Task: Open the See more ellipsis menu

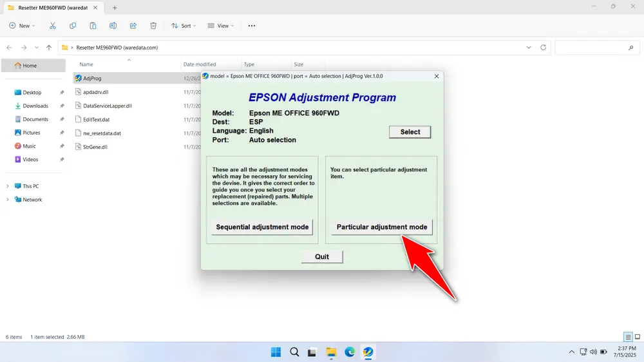Action: [252, 26]
